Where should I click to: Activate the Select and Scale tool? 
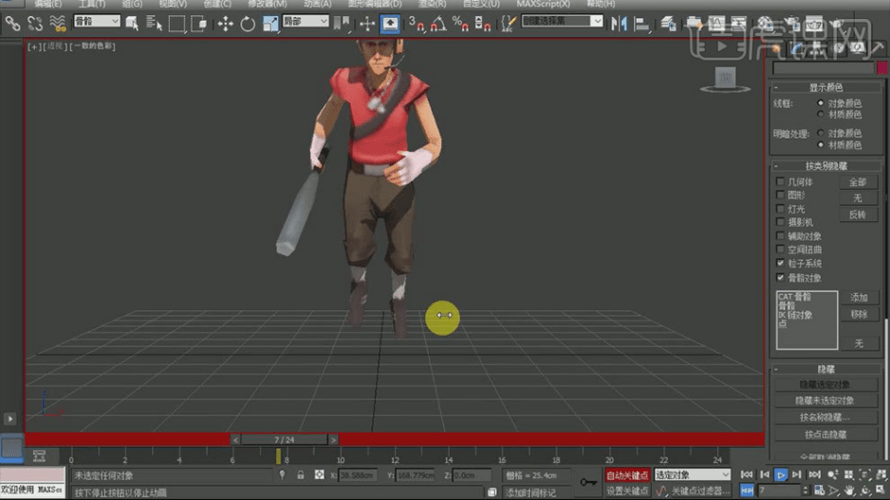tap(270, 23)
